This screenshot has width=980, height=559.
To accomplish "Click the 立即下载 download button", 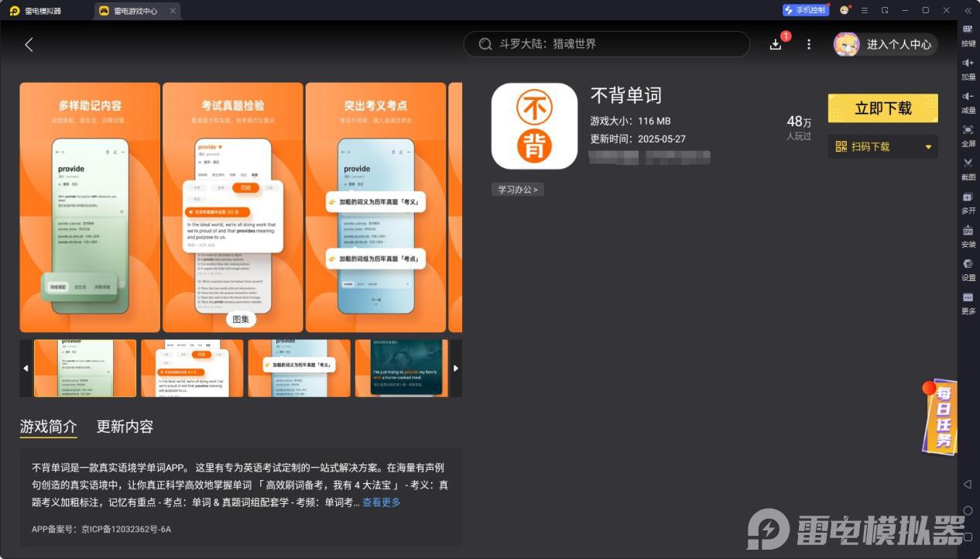I will (x=883, y=108).
